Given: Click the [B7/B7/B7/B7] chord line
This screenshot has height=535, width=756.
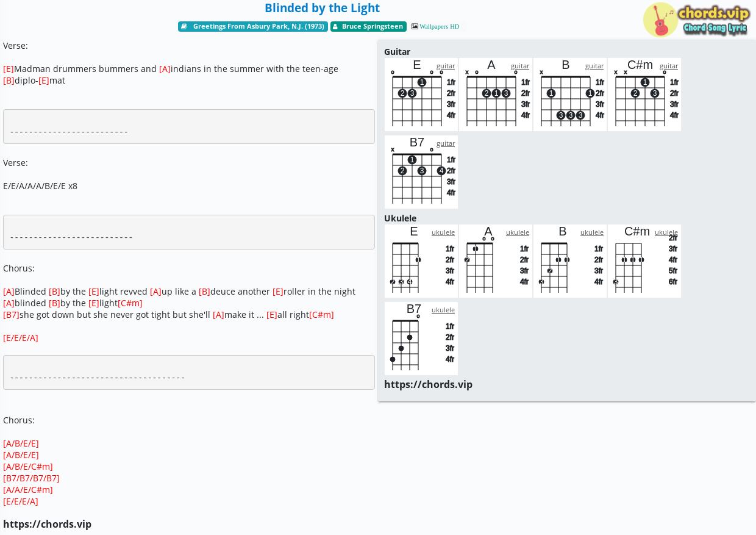Looking at the screenshot, I should click(x=31, y=478).
